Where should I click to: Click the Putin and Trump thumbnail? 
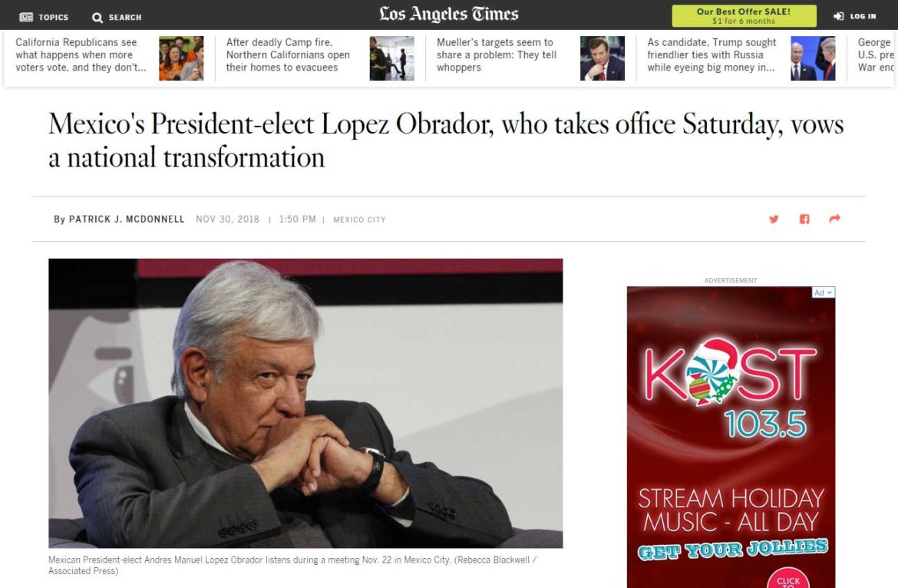[813, 58]
